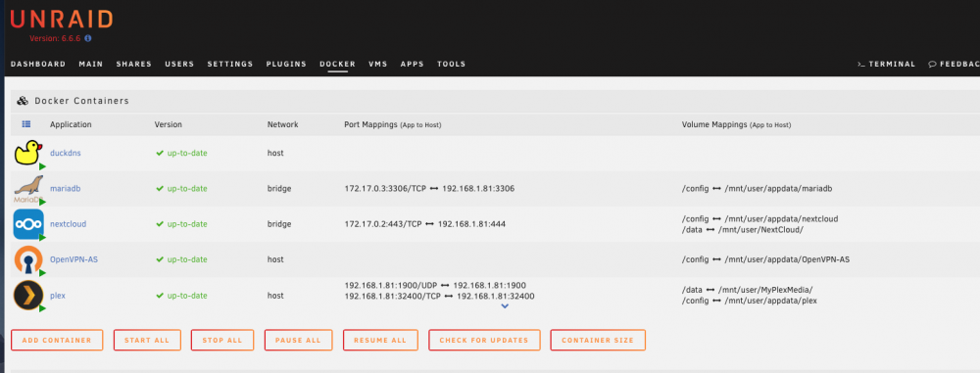Click duckdns up-to-date status
This screenshot has width=980, height=373.
pyautogui.click(x=182, y=153)
